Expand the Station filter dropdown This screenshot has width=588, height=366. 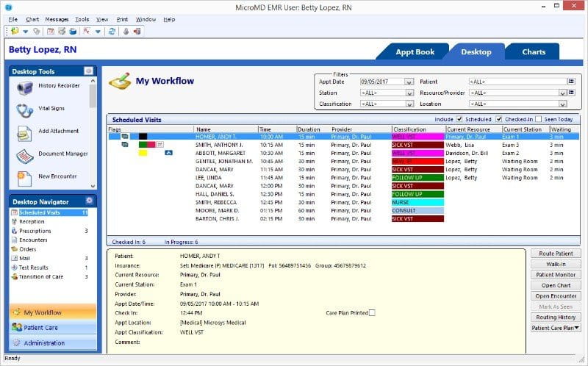[x=409, y=93]
